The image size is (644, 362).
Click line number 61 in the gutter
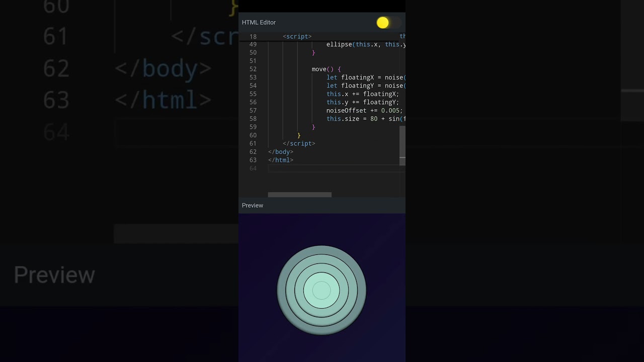pyautogui.click(x=253, y=144)
